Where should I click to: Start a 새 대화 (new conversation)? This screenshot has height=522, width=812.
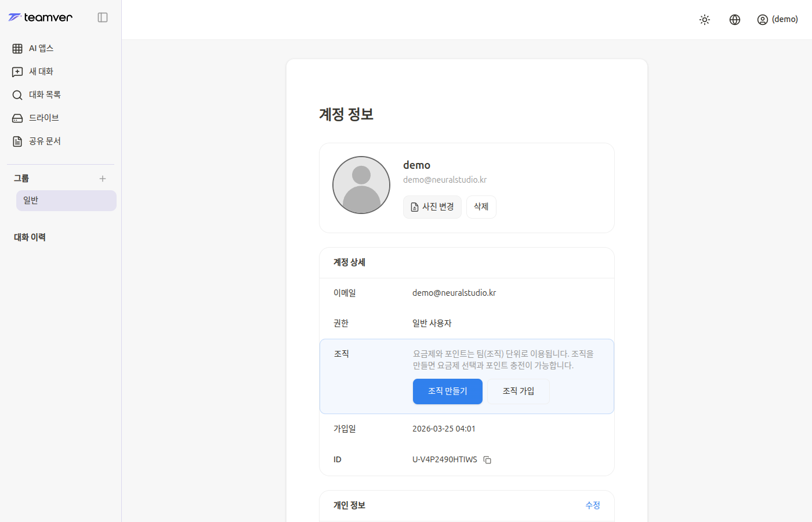(40, 71)
